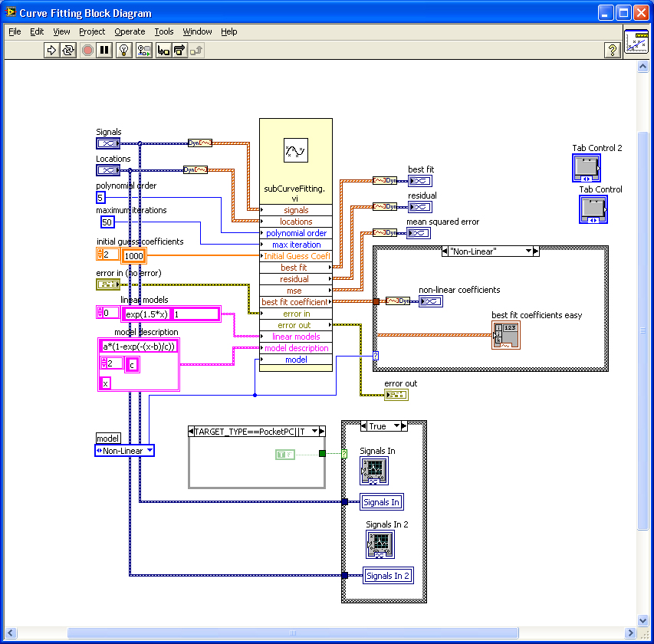The width and height of the screenshot is (654, 644).
Task: Open the True case structure selector
Action: point(397,426)
